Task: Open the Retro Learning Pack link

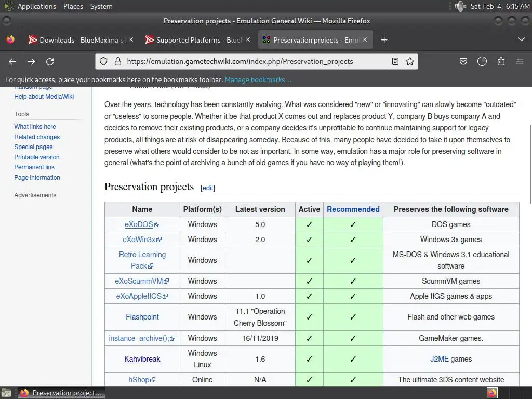Action: 142,260
